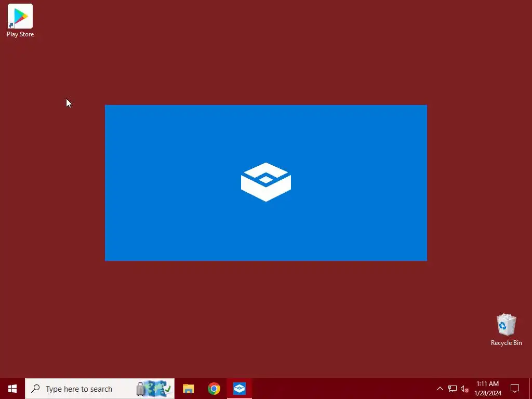Open the Play Store desktop shortcut

[20, 20]
